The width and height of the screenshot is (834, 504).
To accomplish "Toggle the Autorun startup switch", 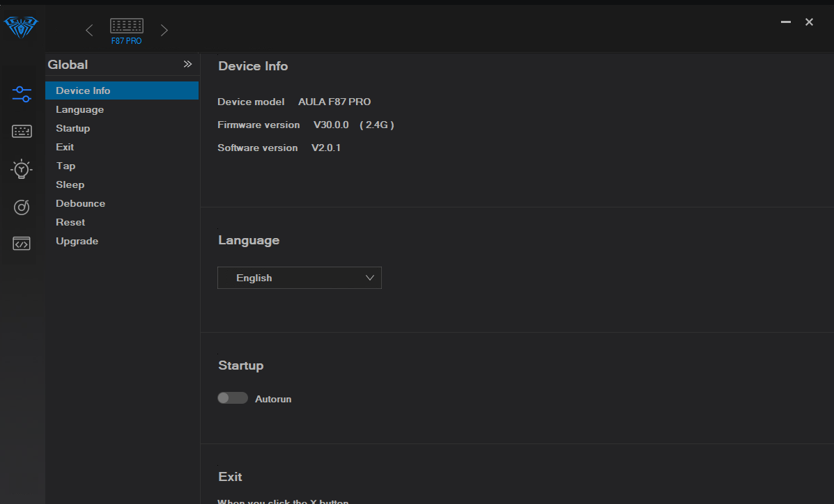I will pyautogui.click(x=233, y=398).
